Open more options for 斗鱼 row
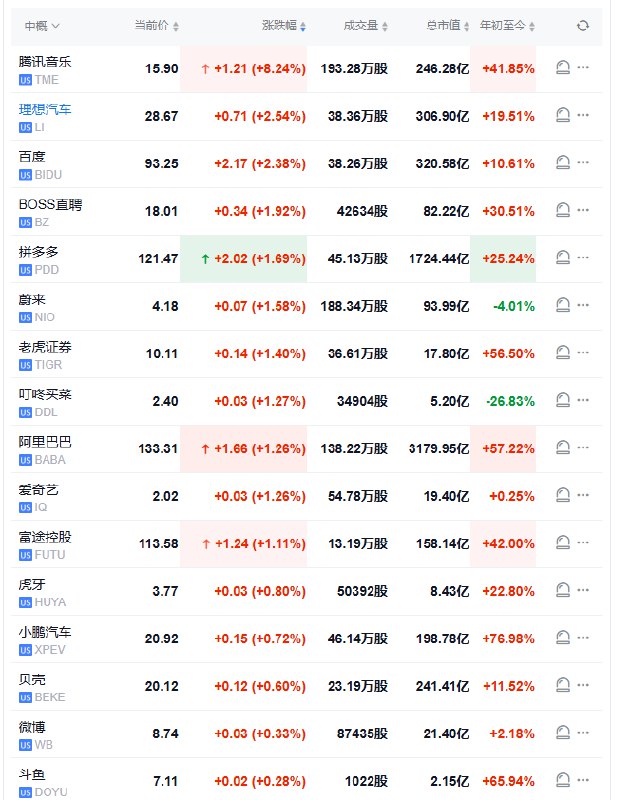The image size is (631, 800). pos(583,781)
